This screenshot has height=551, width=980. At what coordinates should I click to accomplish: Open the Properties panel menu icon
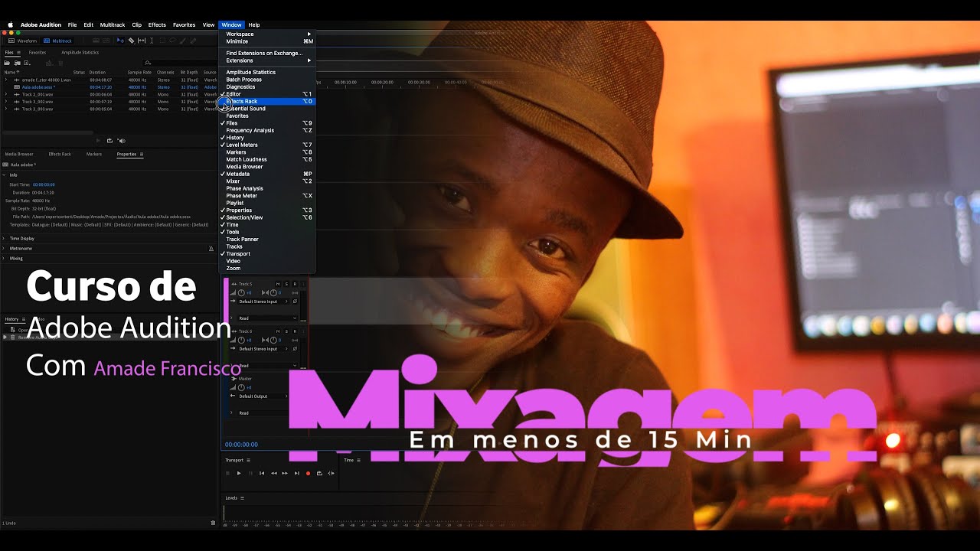(x=141, y=154)
